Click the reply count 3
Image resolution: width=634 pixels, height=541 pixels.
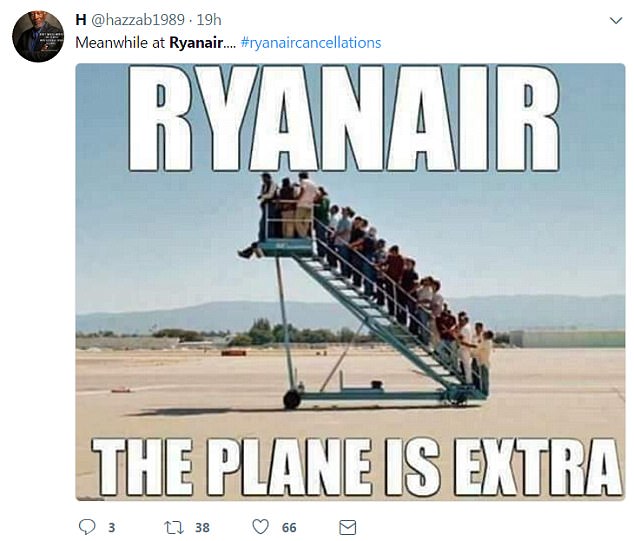click(111, 526)
